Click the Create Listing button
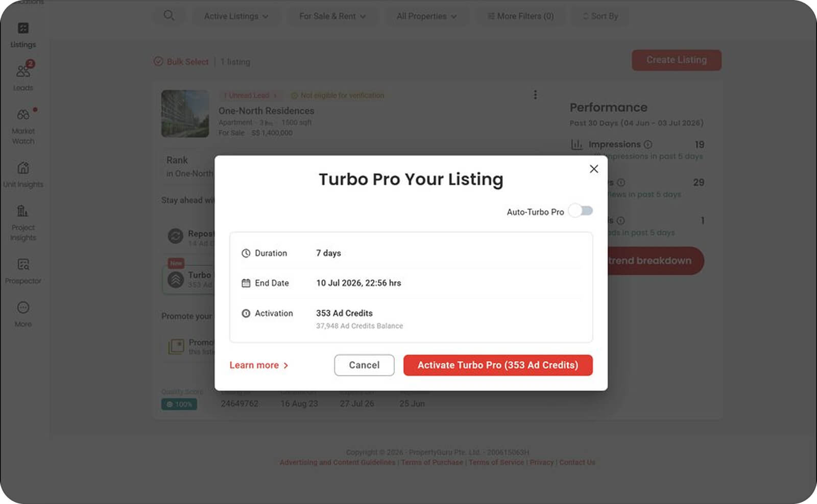Viewport: 817px width, 504px height. [x=677, y=60]
